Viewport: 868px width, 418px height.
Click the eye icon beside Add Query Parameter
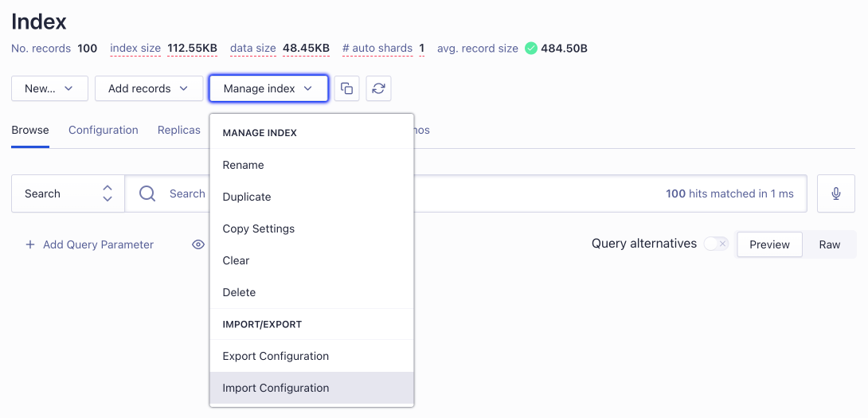(x=198, y=244)
